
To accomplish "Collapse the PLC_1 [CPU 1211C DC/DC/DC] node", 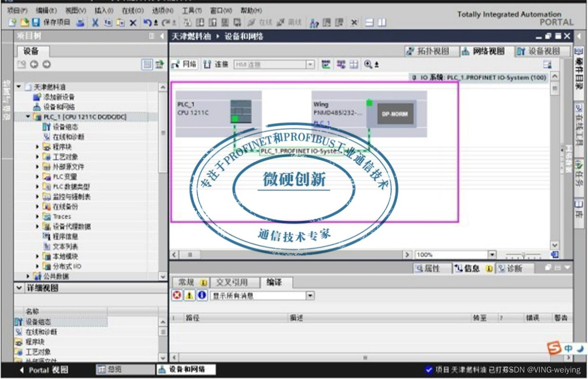I will (x=28, y=117).
